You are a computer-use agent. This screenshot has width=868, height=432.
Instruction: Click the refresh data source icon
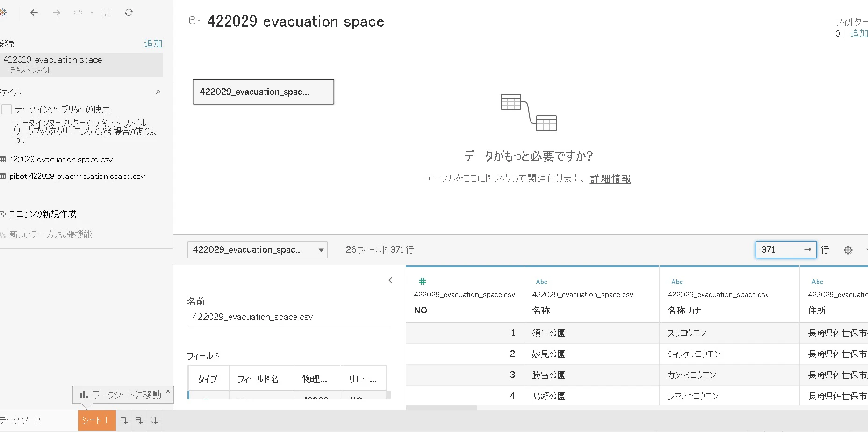click(129, 13)
